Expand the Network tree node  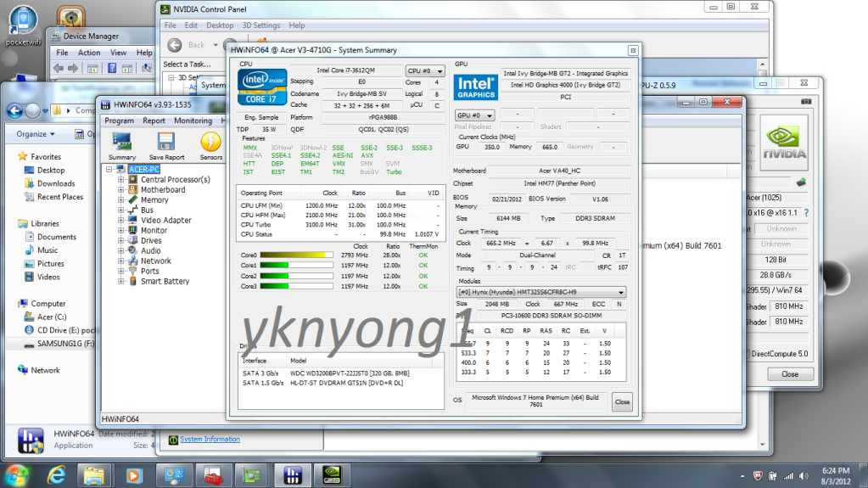[x=120, y=261]
